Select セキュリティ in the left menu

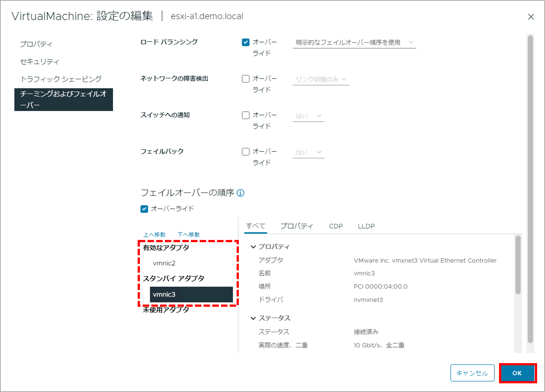pos(39,62)
